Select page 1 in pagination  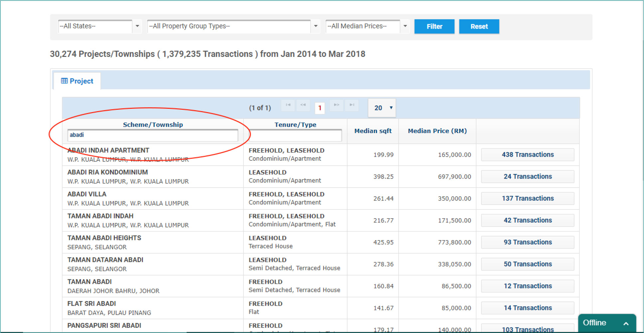(320, 108)
